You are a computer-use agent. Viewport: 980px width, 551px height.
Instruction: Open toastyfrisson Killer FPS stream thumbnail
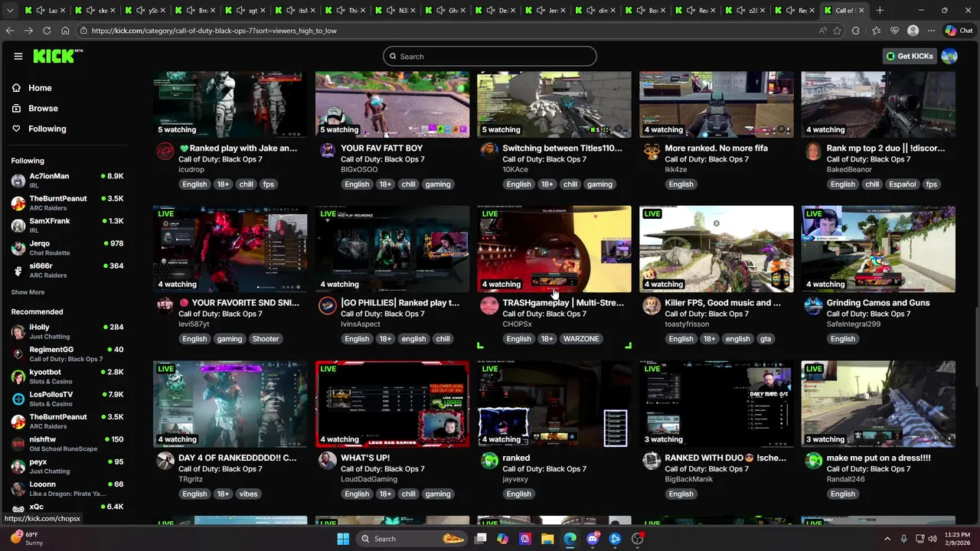[716, 249]
